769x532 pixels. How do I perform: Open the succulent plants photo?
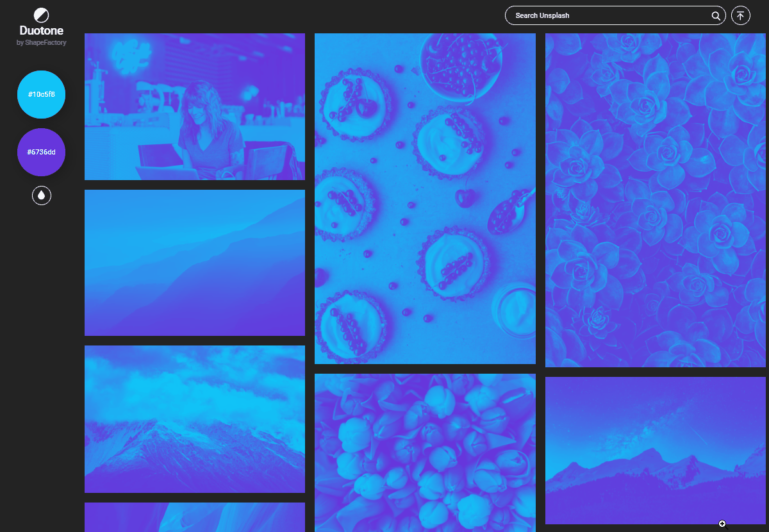pos(656,200)
